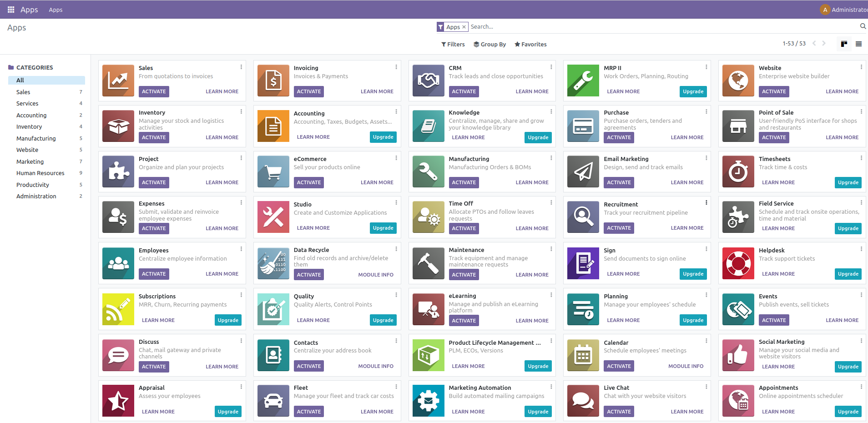Image resolution: width=868 pixels, height=423 pixels.
Task: Open the main apps grid menu icon
Action: point(11,10)
